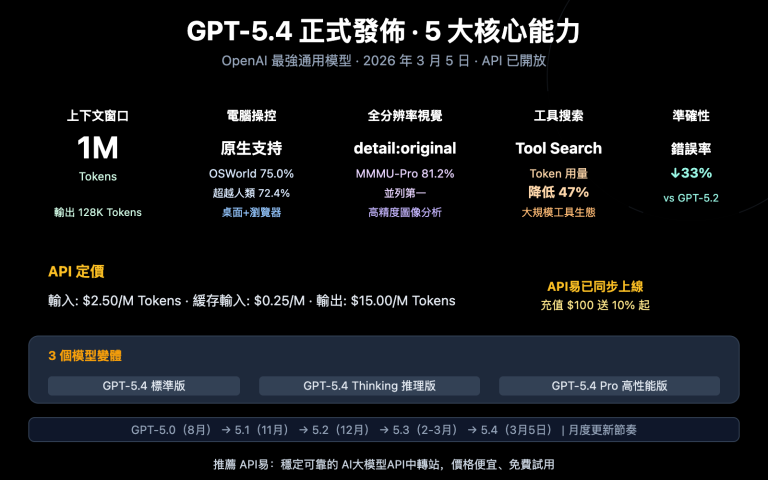Click the 充值 $100 送 10% 起 text
768x480 pixels.
click(x=595, y=305)
